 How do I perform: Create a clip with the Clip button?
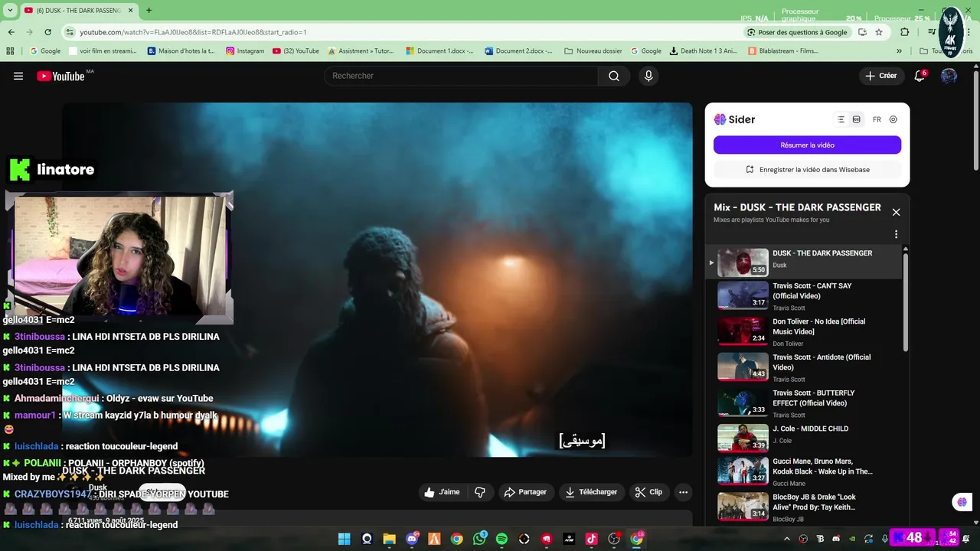coord(649,492)
